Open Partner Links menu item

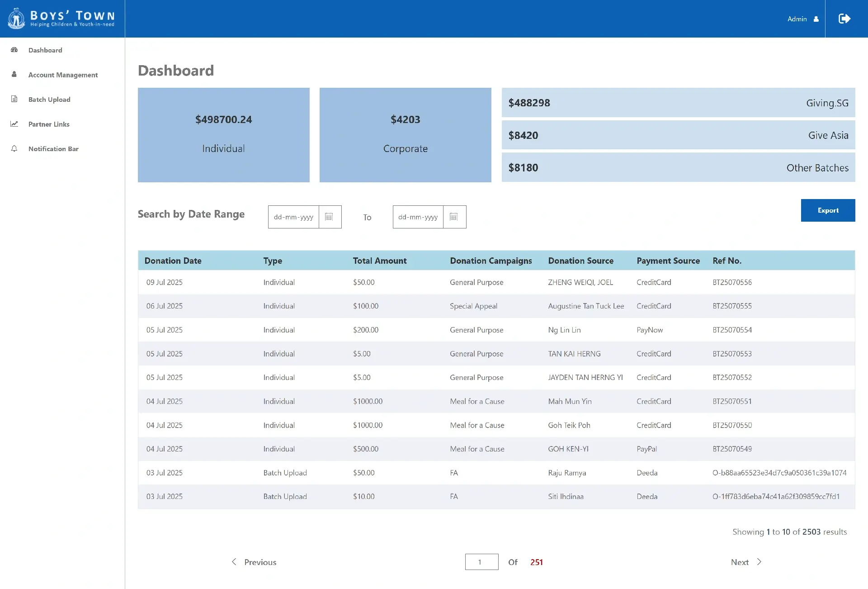pos(49,124)
